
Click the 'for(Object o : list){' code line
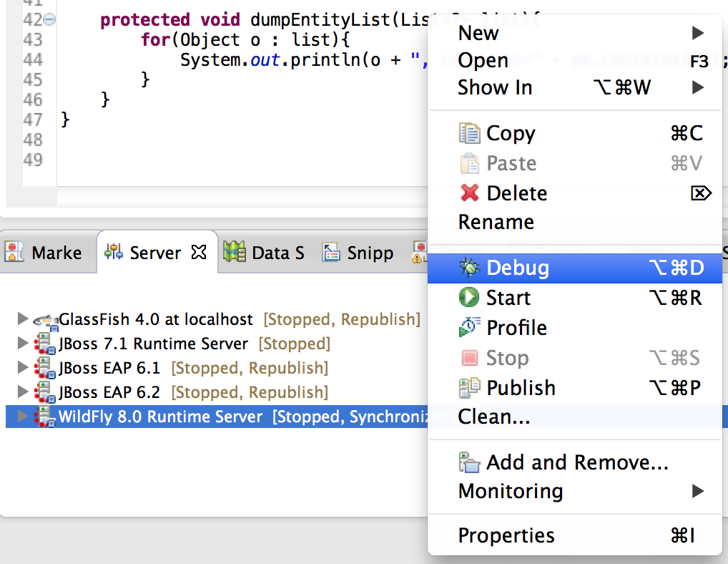point(245,40)
